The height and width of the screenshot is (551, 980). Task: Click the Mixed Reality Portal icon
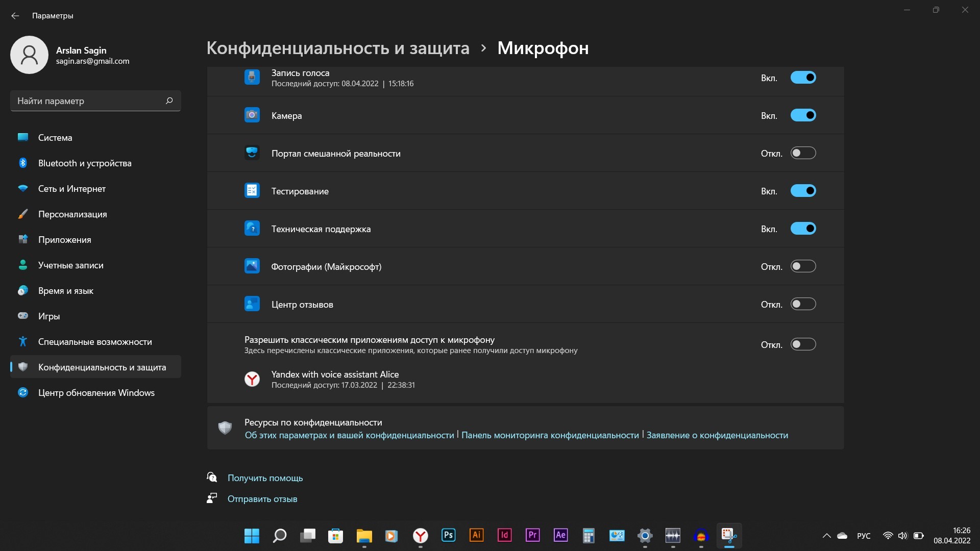tap(252, 153)
